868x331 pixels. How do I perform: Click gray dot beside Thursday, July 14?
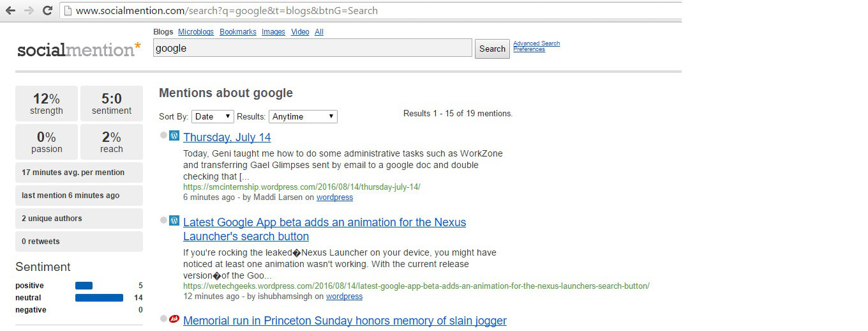click(x=163, y=135)
